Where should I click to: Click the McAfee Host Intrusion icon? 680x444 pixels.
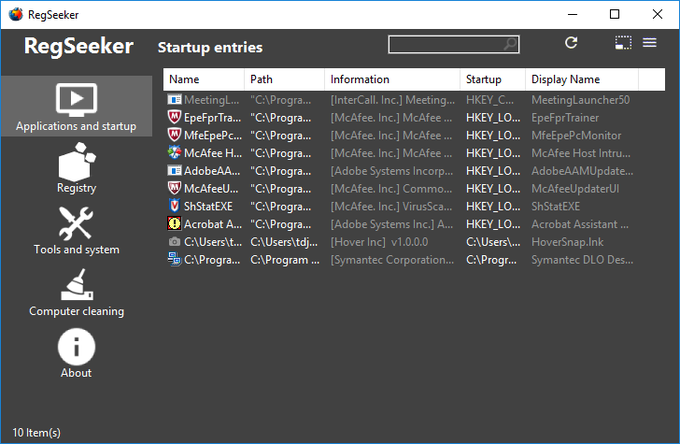(x=174, y=153)
